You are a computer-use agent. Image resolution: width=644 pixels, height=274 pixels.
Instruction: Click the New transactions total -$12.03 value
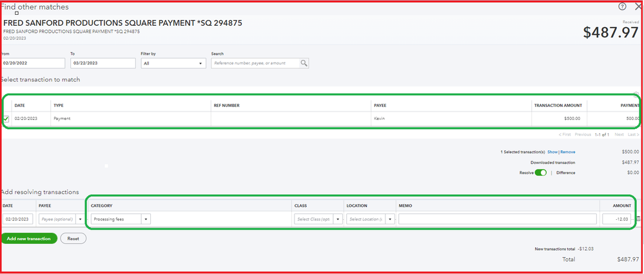(587, 249)
